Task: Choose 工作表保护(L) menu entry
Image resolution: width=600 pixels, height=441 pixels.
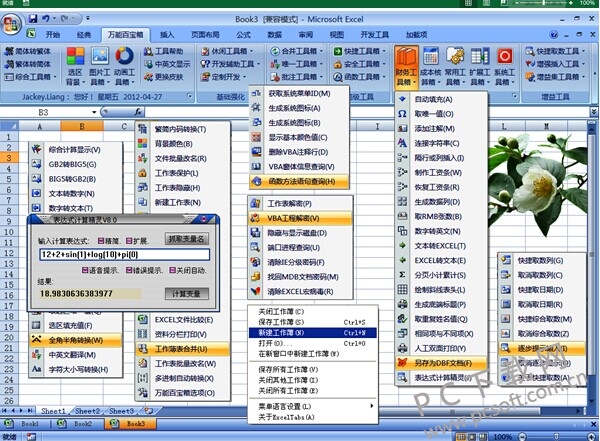Action: (x=183, y=173)
